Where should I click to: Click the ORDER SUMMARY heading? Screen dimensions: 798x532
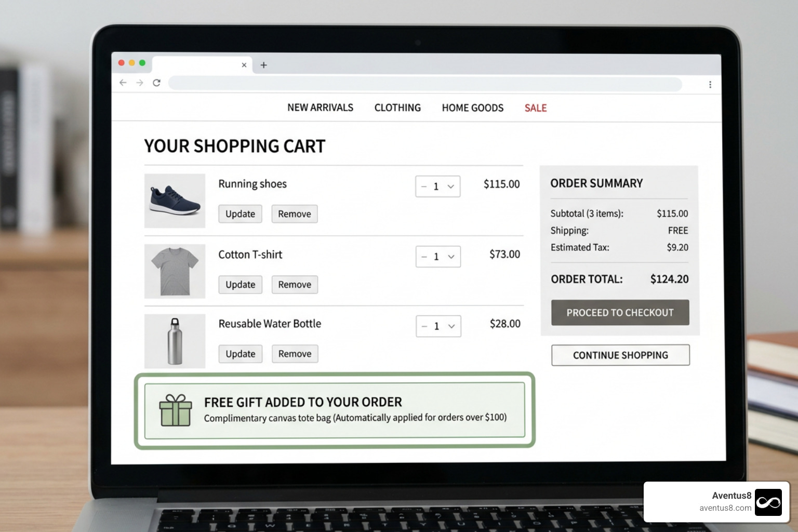pos(596,183)
